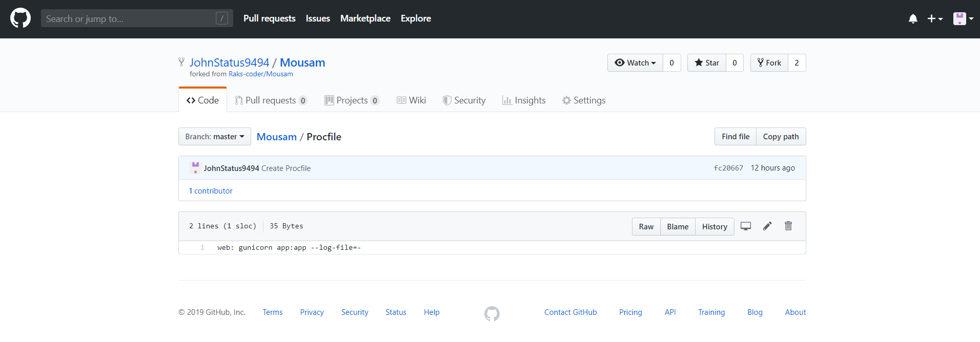
Task: Switch to the Insights tab
Action: pos(524,100)
